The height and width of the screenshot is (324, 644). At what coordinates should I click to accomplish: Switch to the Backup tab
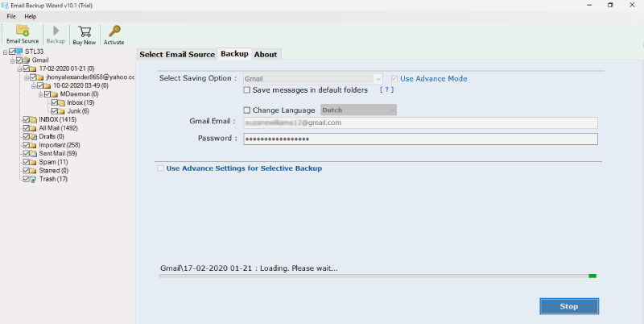tap(234, 54)
